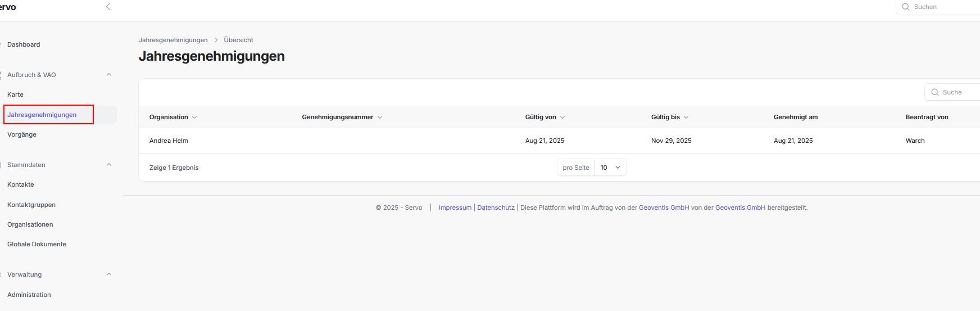Collapse the Aufbruch & VAO section
Screen dimensions: 980x311
pyautogui.click(x=109, y=75)
